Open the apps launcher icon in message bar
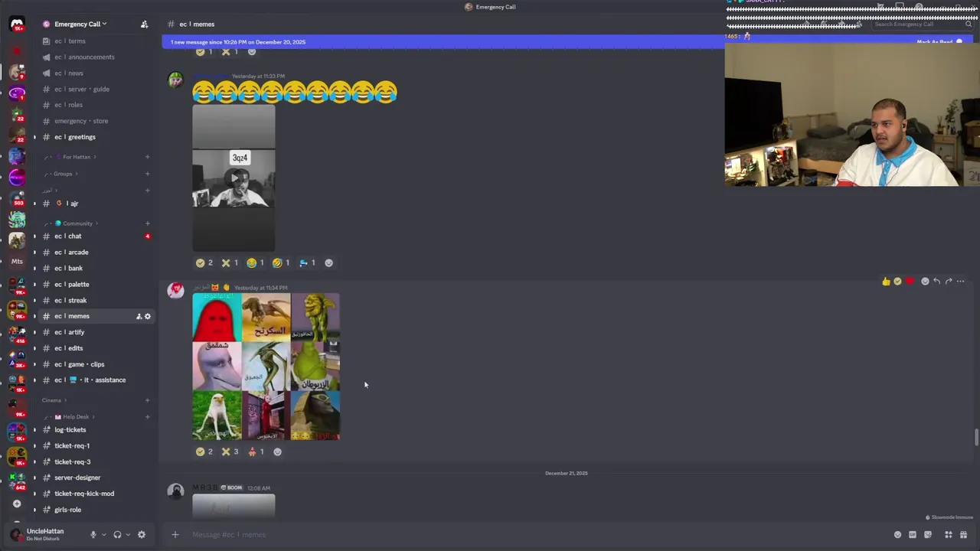The height and width of the screenshot is (551, 980). click(x=949, y=534)
